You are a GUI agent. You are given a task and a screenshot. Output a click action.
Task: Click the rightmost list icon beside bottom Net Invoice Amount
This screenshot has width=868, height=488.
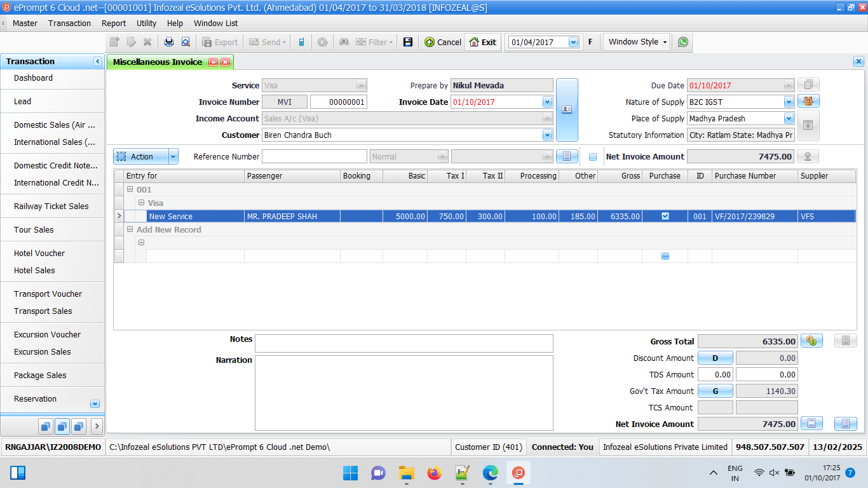coord(846,423)
